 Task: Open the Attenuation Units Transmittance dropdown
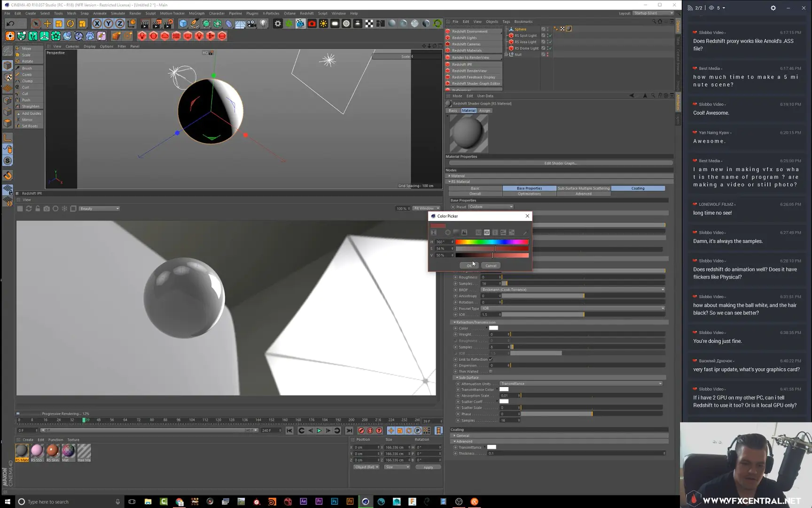tap(581, 383)
